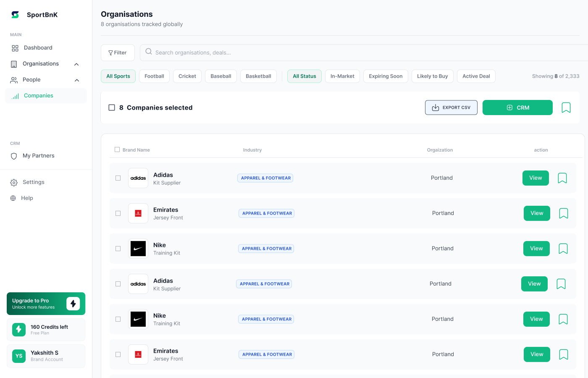Click the People icon in sidebar

pyautogui.click(x=14, y=80)
